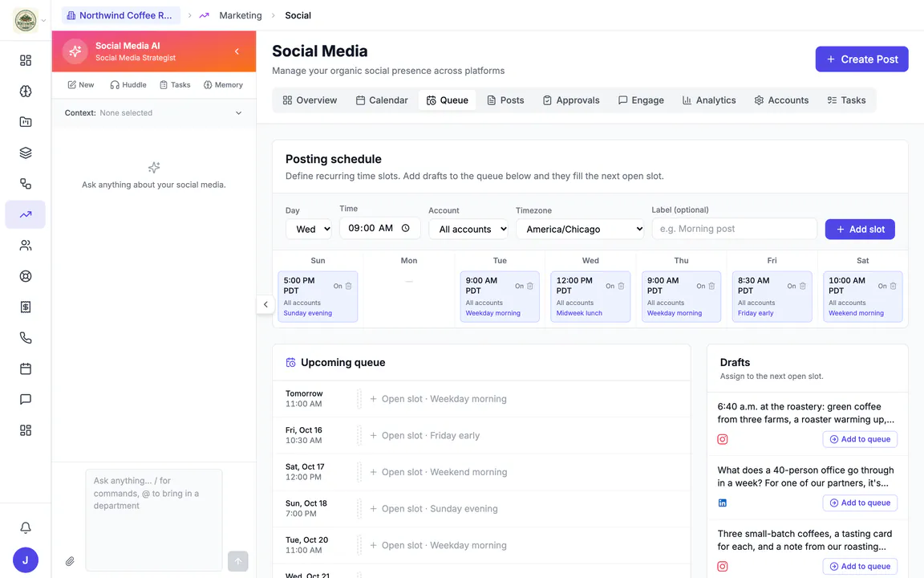Viewport: 924px width, 578px height.
Task: Click the Time field showing 09:00 AM
Action: click(379, 228)
